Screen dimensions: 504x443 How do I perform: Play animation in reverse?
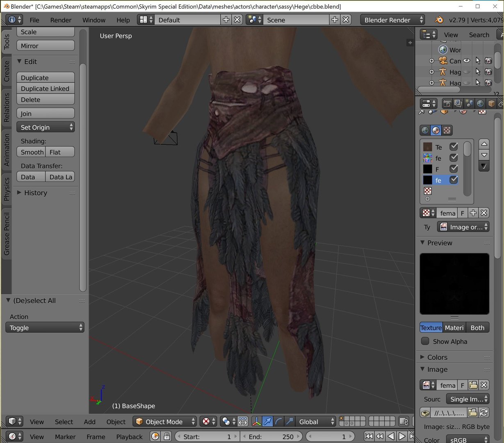tap(391, 436)
